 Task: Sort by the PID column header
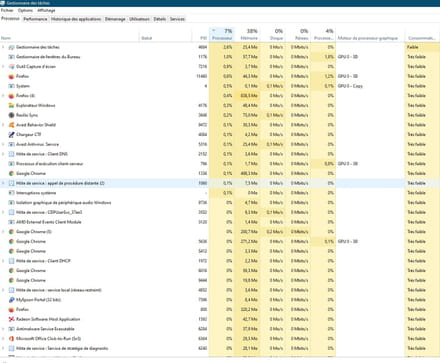pos(200,35)
